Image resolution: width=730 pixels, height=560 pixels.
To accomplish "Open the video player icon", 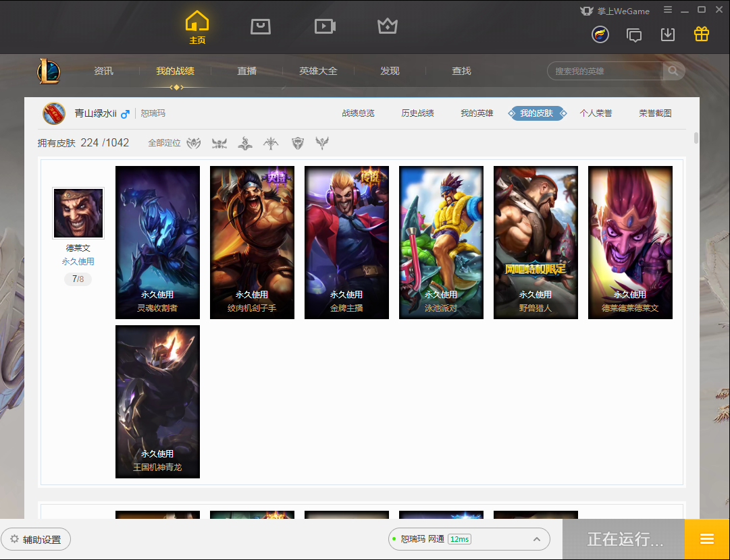I will pyautogui.click(x=325, y=26).
